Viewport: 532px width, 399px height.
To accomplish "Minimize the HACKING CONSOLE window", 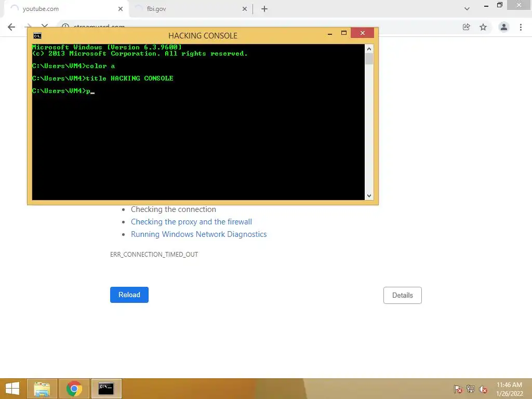I will pyautogui.click(x=330, y=34).
